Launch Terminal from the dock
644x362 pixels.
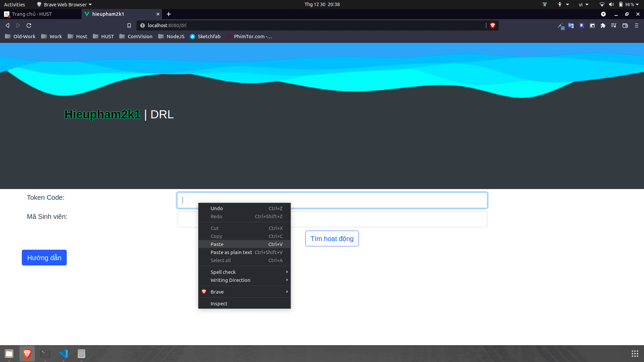pos(45,354)
